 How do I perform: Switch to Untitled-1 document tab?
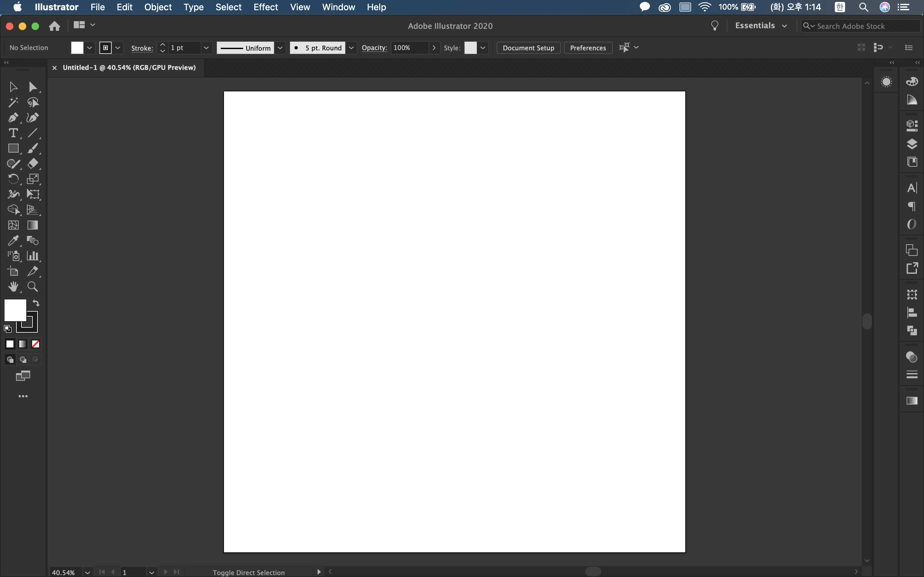click(129, 68)
